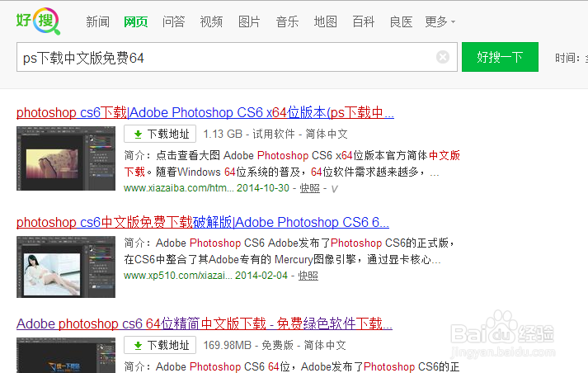Click 下载地址 button for 169.98MB result
Viewport: 588px width, 373px height.
pos(160,345)
